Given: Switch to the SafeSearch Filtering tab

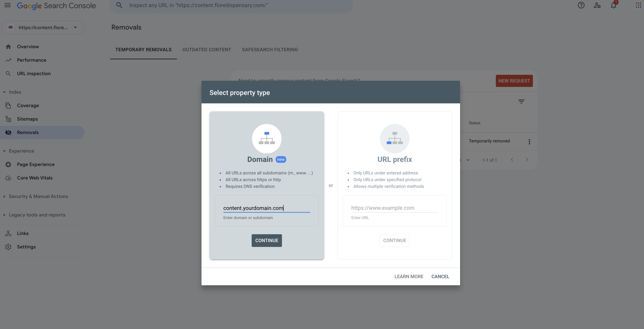Looking at the screenshot, I should pyautogui.click(x=270, y=50).
